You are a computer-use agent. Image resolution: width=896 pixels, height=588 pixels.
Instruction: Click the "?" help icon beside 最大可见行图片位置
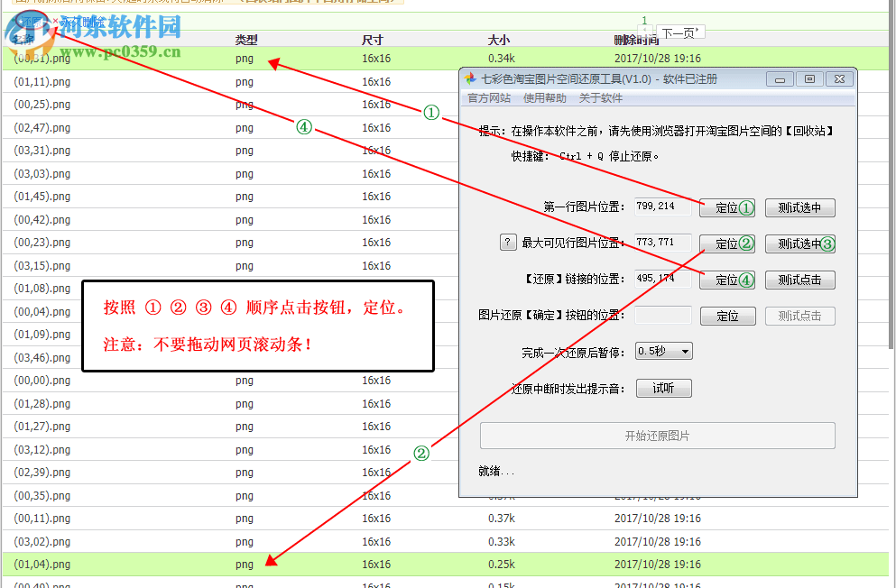(x=508, y=242)
